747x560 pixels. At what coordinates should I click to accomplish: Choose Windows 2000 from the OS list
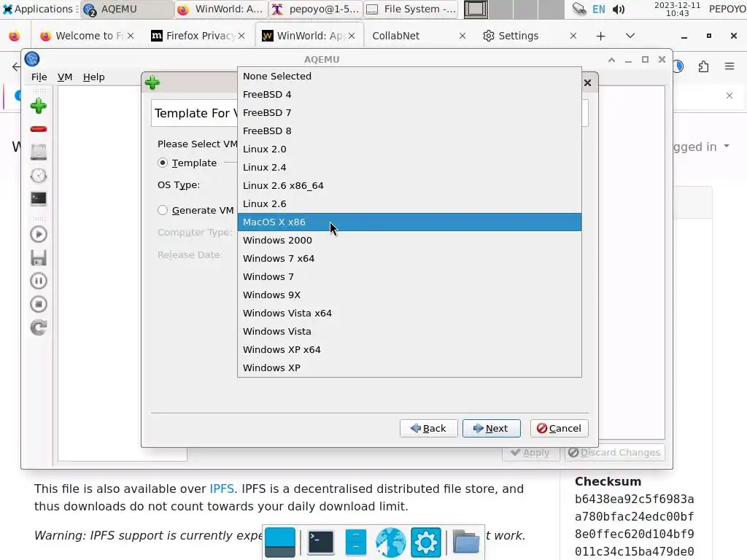[410, 240]
